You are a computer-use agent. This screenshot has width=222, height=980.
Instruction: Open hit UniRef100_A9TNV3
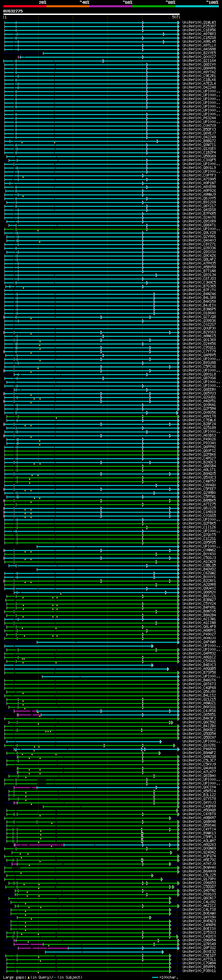tap(199, 34)
